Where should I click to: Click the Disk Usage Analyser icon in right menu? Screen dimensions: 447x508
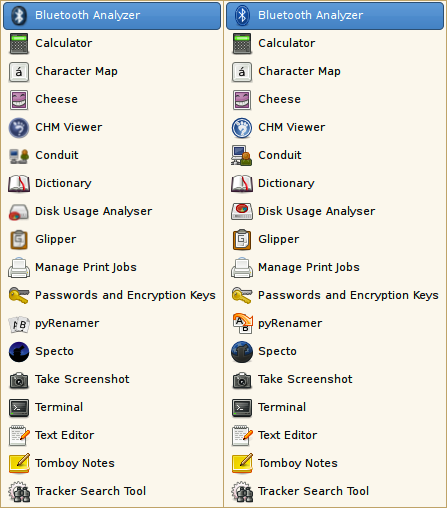click(x=242, y=212)
